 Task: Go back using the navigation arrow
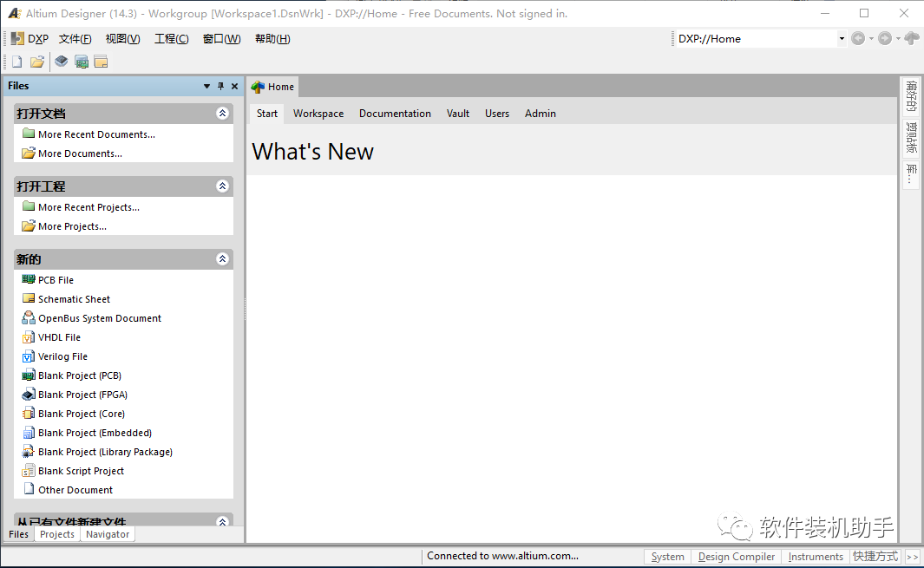click(859, 38)
